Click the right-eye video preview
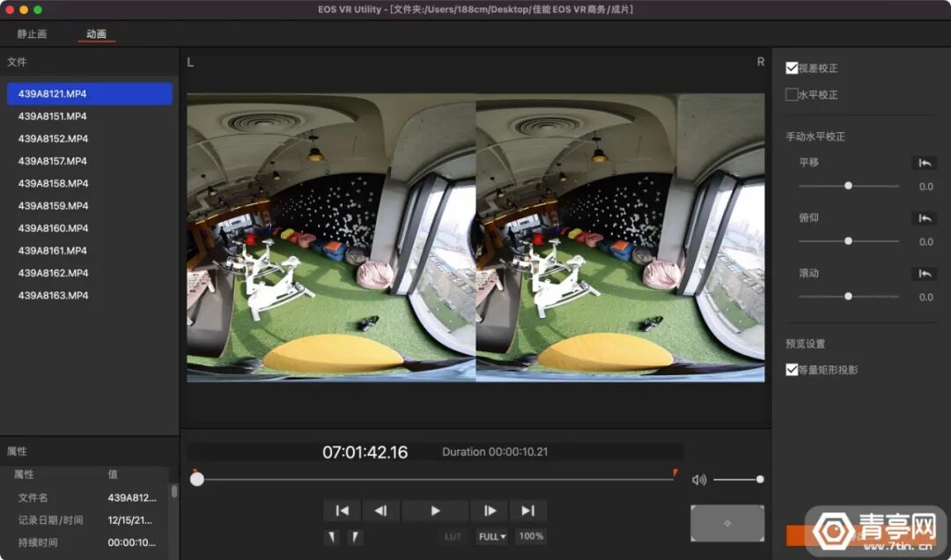 point(621,237)
